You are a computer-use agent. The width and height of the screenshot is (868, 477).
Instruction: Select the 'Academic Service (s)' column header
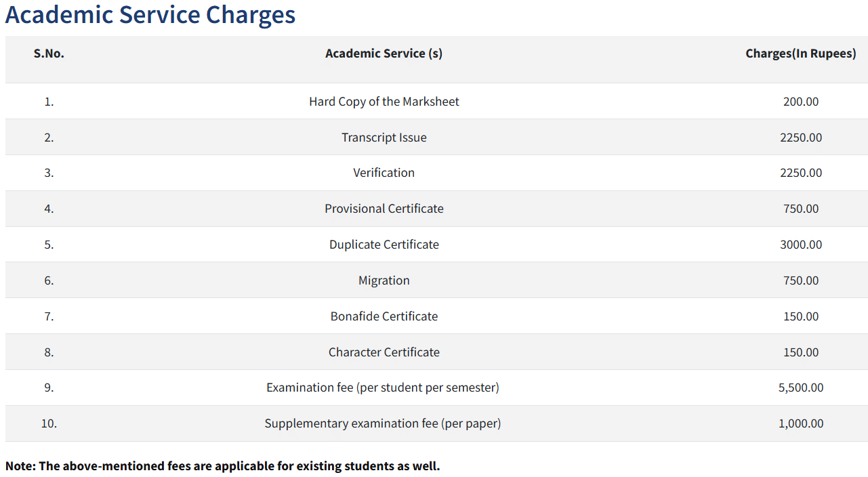click(x=384, y=54)
